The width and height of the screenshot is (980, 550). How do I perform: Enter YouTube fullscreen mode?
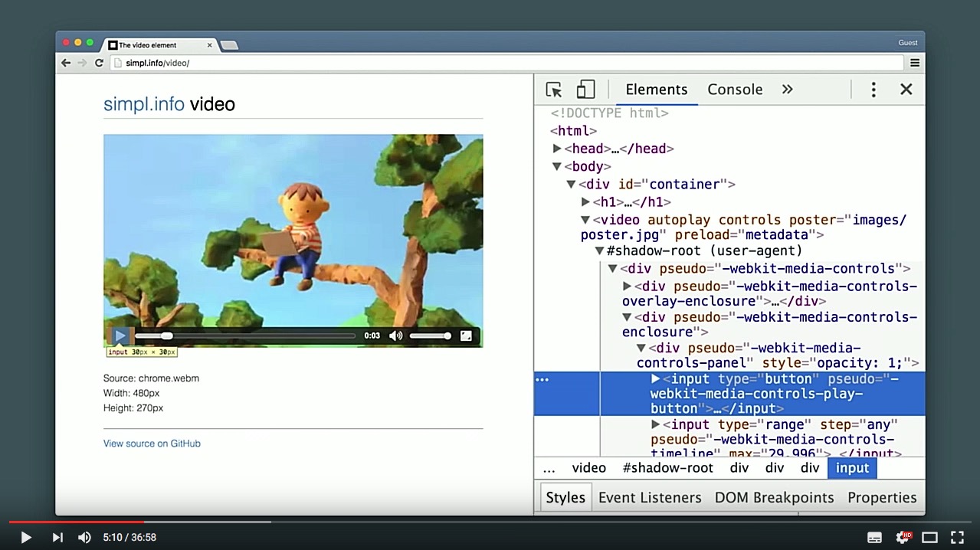(x=957, y=538)
